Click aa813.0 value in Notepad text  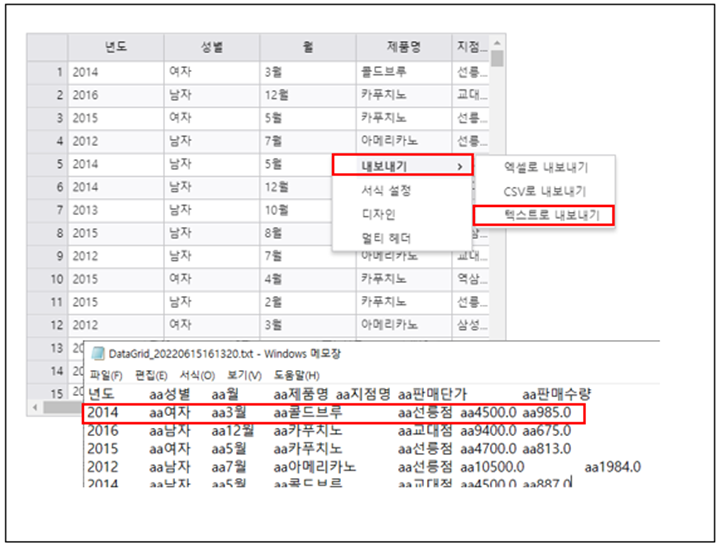547,449
